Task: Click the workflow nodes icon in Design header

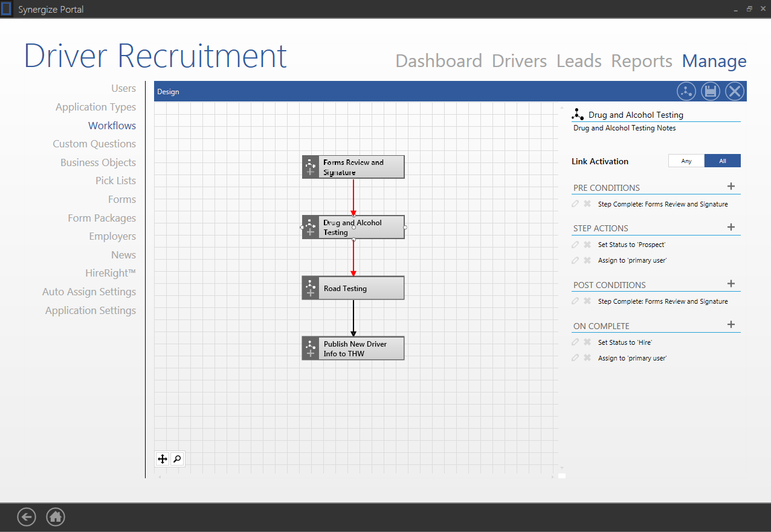Action: pos(686,92)
